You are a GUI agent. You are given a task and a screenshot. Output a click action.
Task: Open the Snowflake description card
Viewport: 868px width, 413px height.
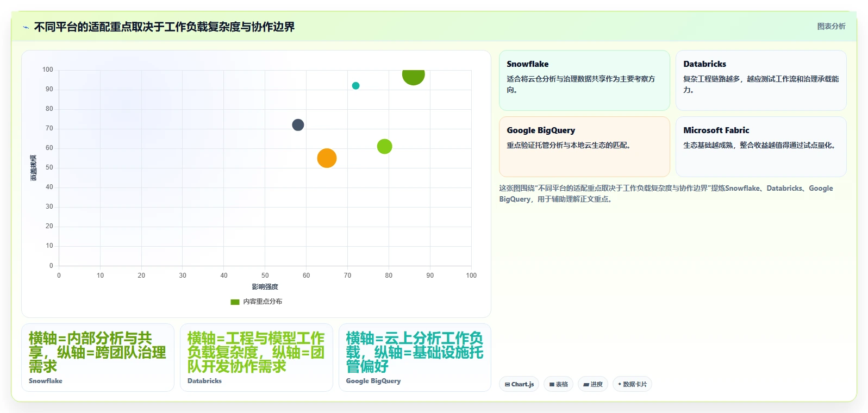click(584, 80)
